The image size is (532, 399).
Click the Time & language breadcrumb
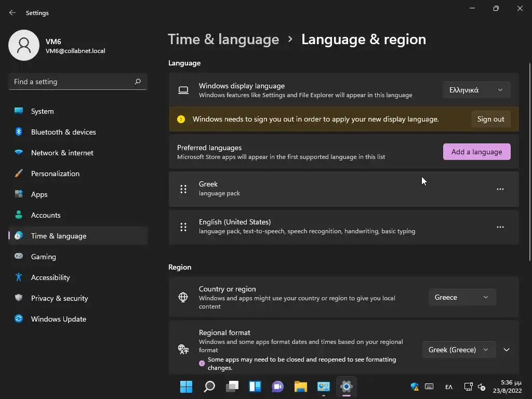pos(223,39)
